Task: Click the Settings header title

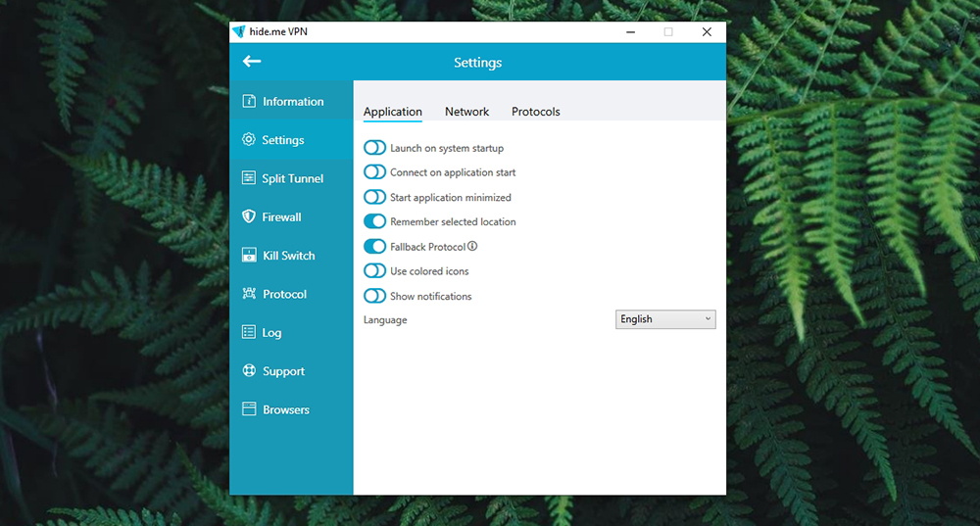Action: (x=477, y=63)
